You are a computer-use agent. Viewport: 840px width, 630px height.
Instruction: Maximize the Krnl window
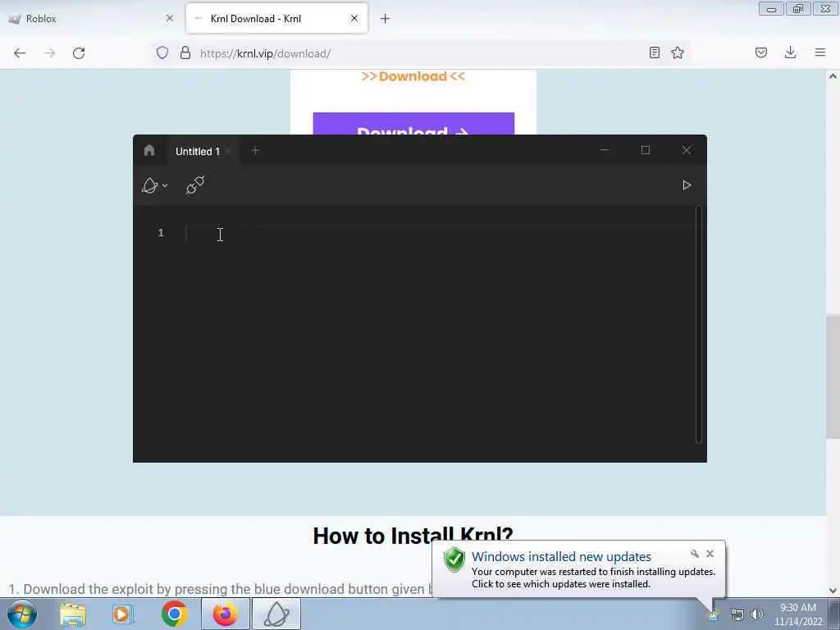pyautogui.click(x=646, y=151)
